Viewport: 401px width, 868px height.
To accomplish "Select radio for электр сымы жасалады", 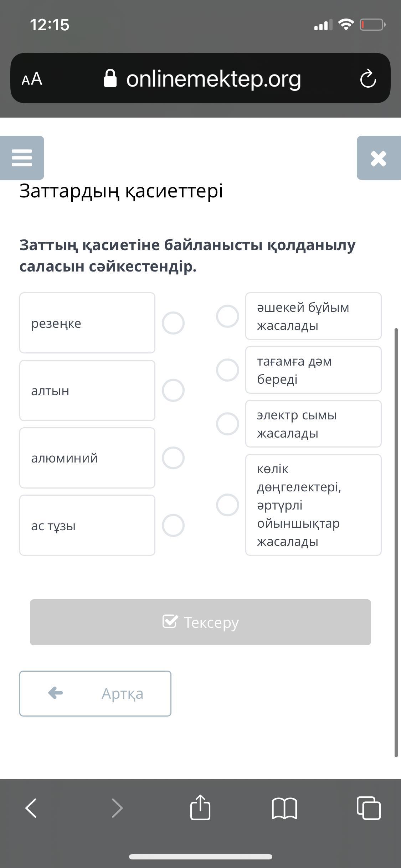I will point(227,424).
